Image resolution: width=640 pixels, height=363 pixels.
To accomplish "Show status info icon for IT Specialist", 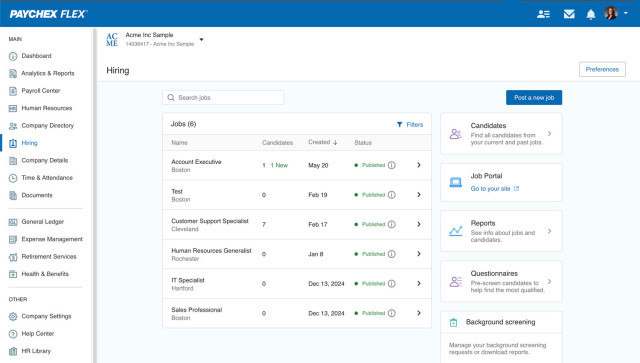I will pos(391,283).
